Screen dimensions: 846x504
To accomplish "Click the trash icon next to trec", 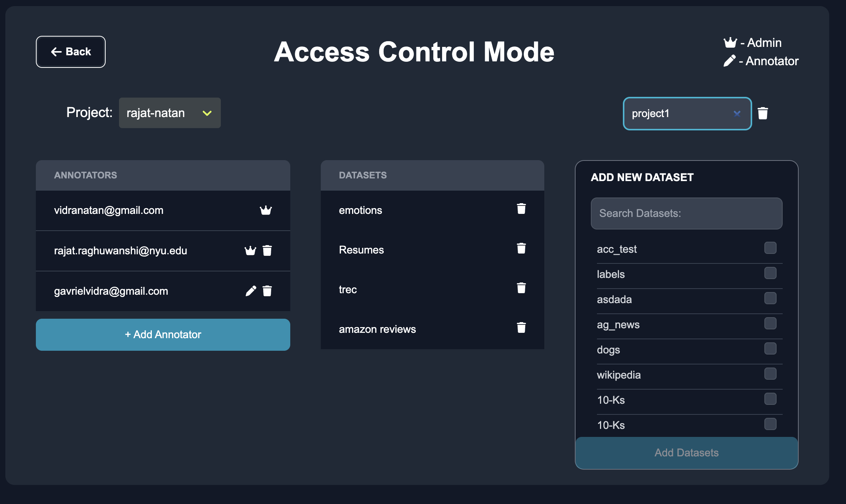I will click(521, 288).
